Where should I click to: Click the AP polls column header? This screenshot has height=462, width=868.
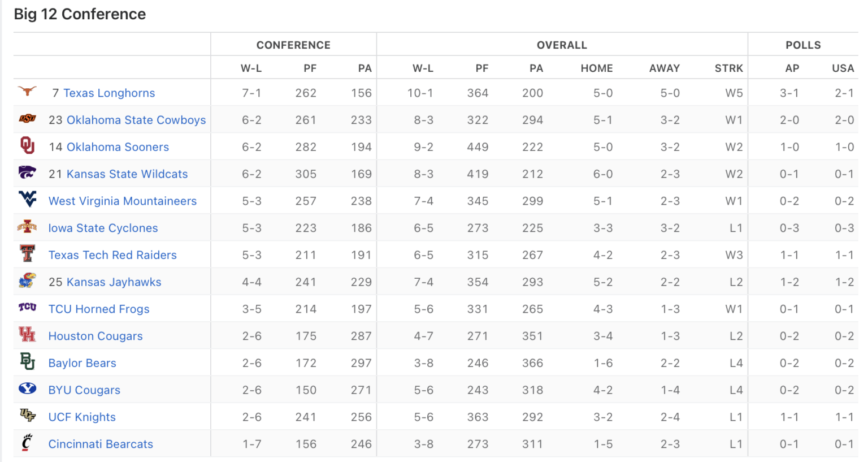pyautogui.click(x=792, y=68)
